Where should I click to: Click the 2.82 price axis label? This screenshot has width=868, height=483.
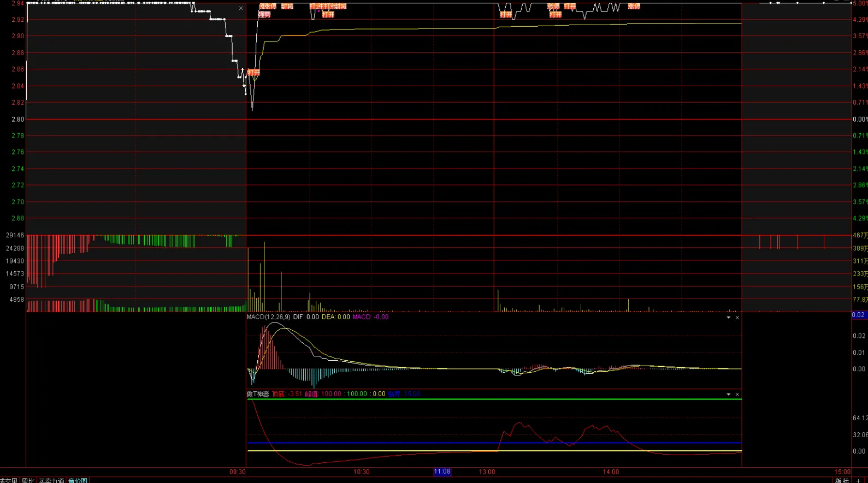pyautogui.click(x=18, y=103)
